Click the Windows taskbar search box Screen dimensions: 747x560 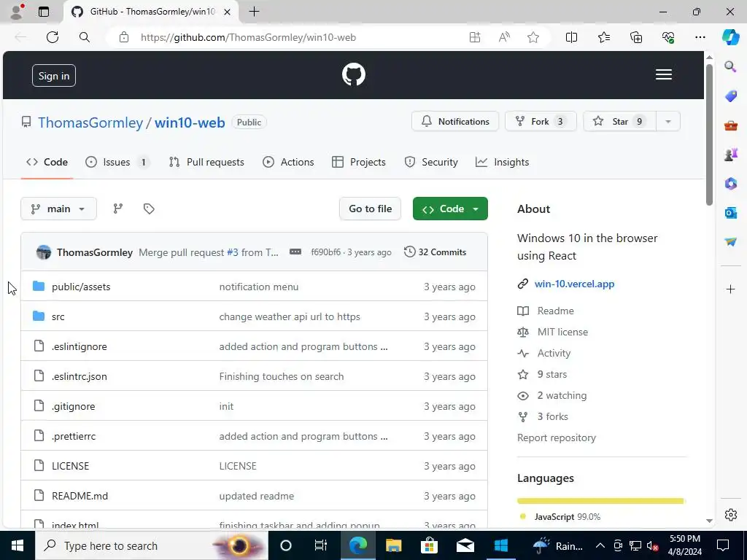pyautogui.click(x=152, y=545)
